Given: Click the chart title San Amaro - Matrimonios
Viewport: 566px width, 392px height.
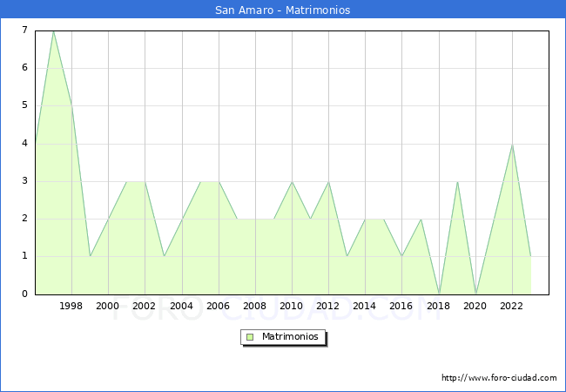Looking at the screenshot, I should pos(282,10).
